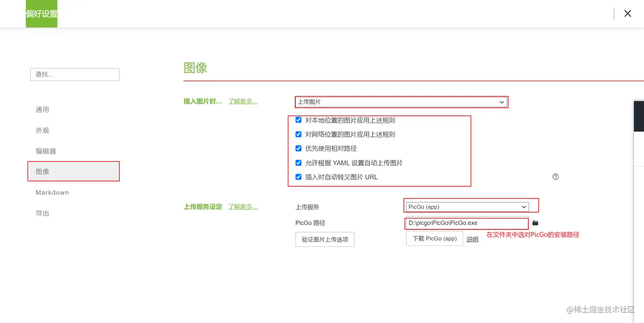Click the help question mark icon
Image resolution: width=644 pixels, height=323 pixels.
click(x=555, y=176)
